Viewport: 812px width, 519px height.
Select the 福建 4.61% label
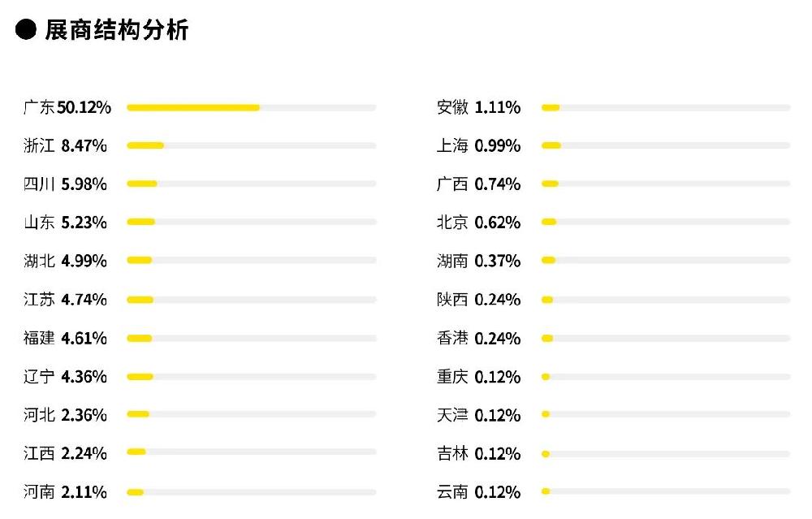click(65, 338)
